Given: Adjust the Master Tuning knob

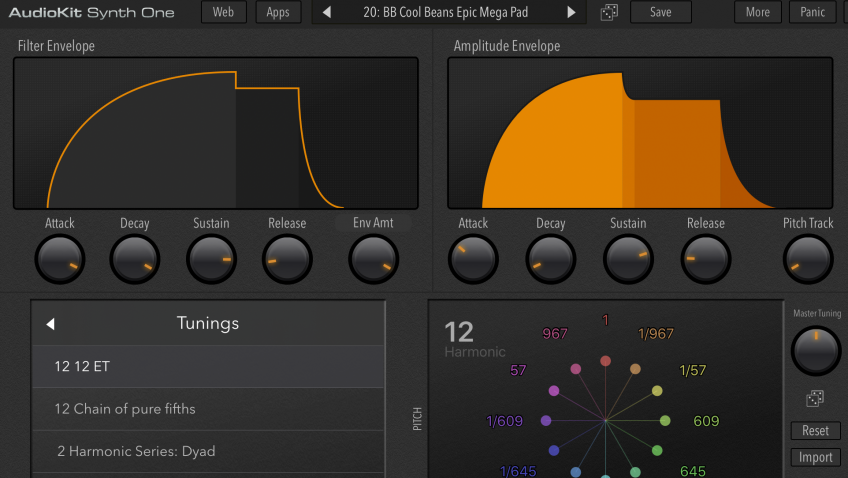Looking at the screenshot, I should coord(816,350).
